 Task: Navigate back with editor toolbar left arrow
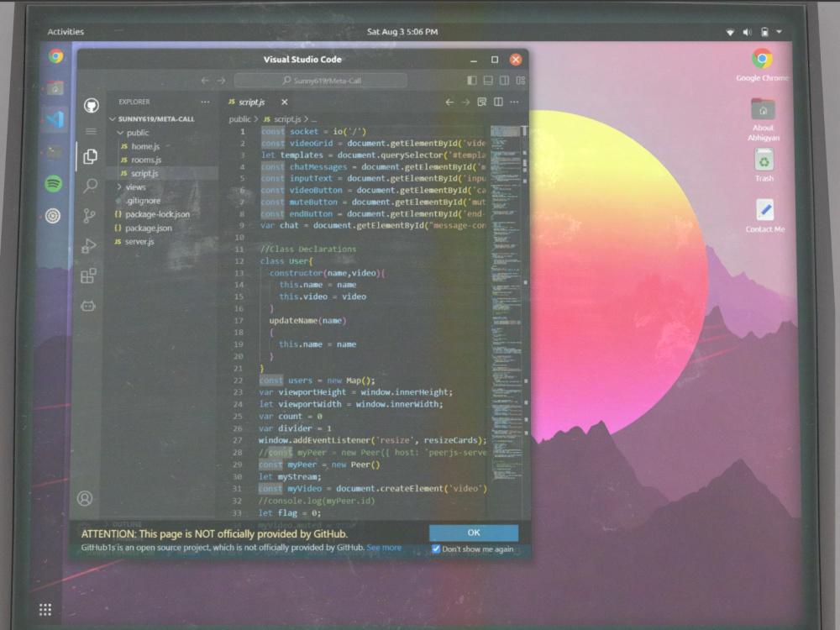coord(449,102)
